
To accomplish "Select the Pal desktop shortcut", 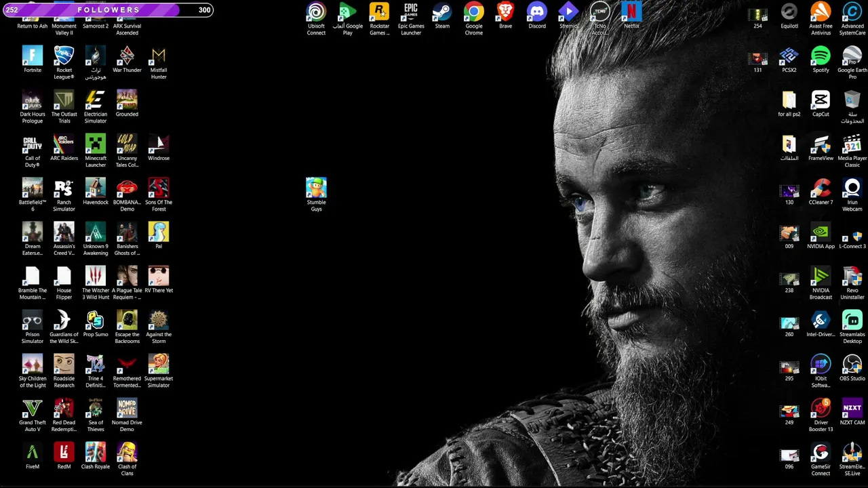I will (159, 232).
